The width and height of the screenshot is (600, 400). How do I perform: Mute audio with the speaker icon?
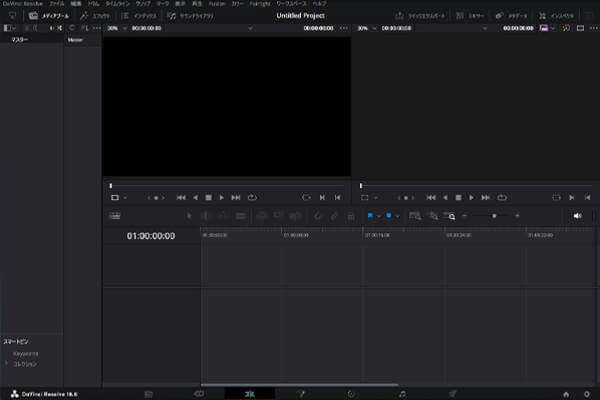[577, 215]
